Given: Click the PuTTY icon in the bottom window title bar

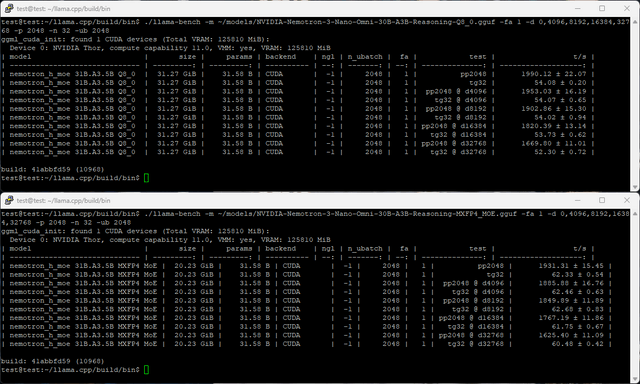Looking at the screenshot, I should coord(9,200).
